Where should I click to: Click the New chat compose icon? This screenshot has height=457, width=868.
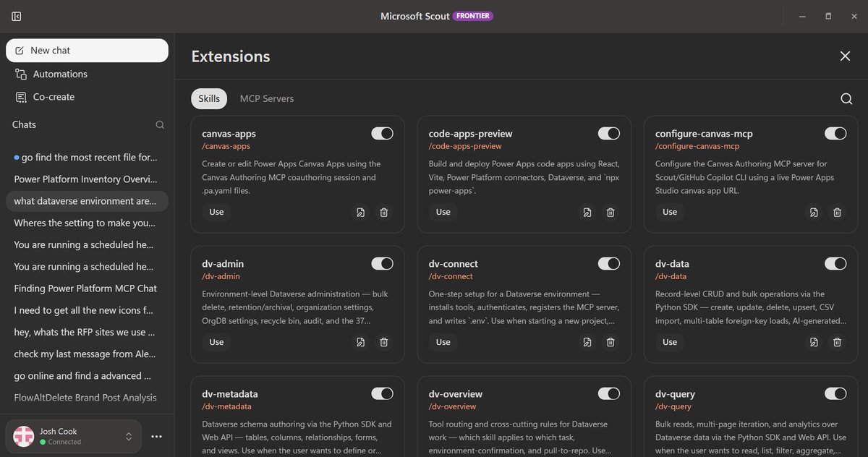pyautogui.click(x=20, y=51)
